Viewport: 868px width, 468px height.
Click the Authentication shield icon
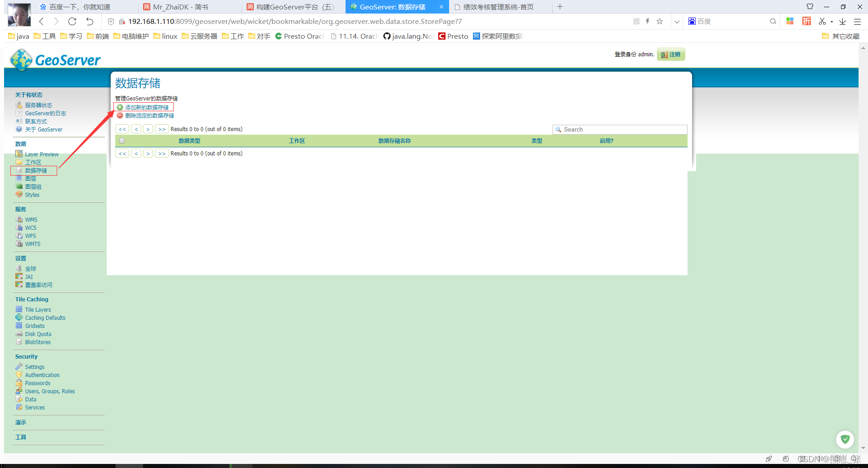[x=19, y=375]
